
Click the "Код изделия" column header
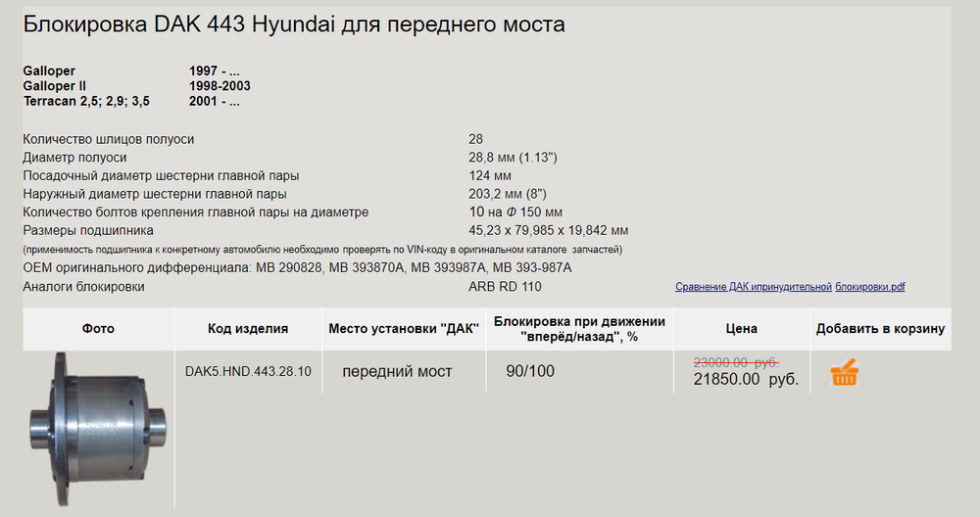click(x=248, y=329)
